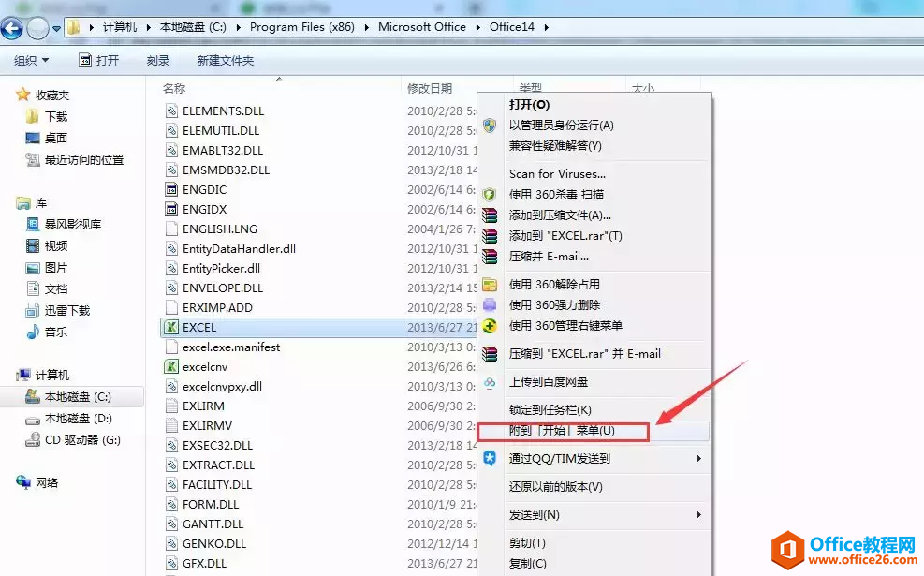Image resolution: width=924 pixels, height=576 pixels.
Task: Click Microsoft Office in the address path
Action: point(422,27)
